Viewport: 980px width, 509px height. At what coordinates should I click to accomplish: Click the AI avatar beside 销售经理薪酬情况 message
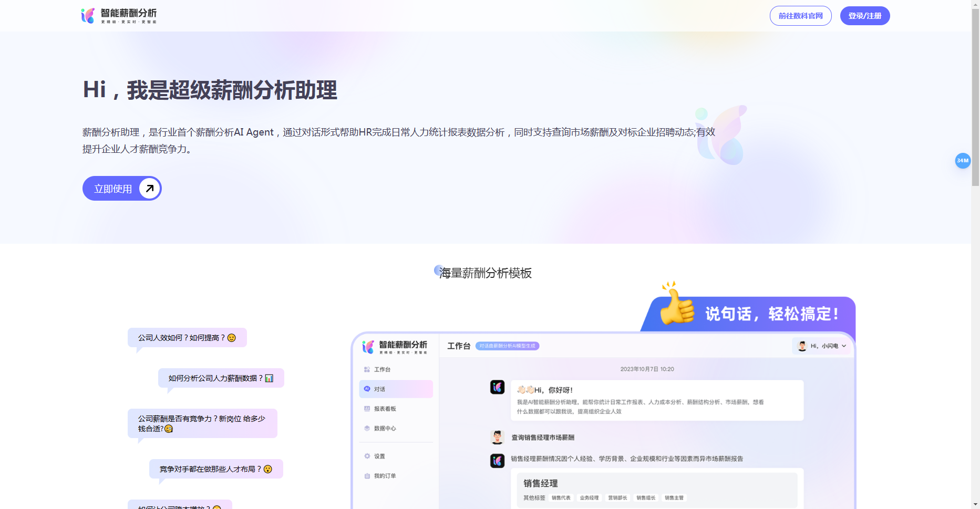click(497, 461)
